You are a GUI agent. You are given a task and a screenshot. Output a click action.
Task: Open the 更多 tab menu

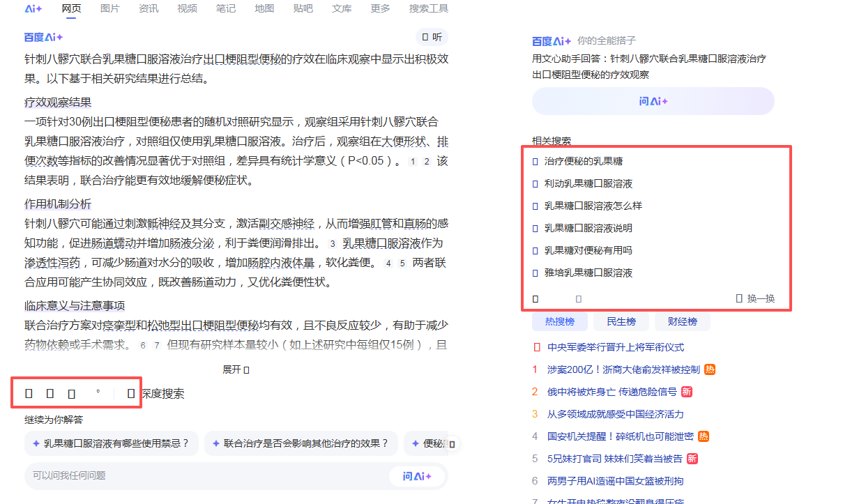pos(381,8)
